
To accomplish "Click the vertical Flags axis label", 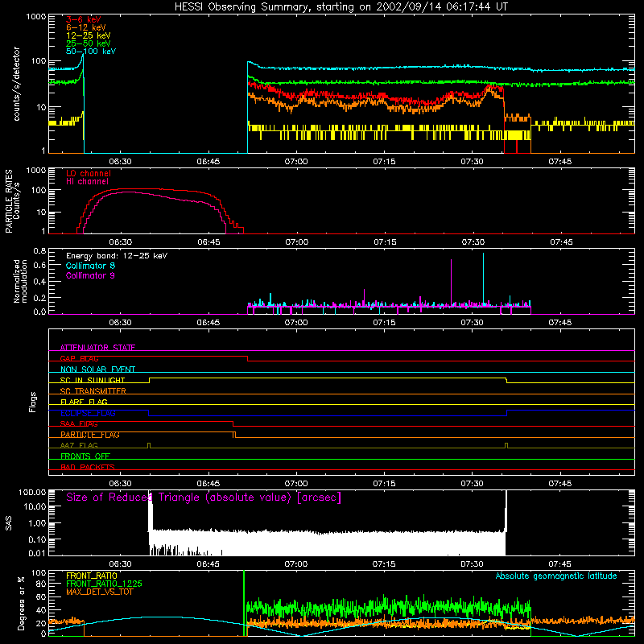I will pos(32,402).
